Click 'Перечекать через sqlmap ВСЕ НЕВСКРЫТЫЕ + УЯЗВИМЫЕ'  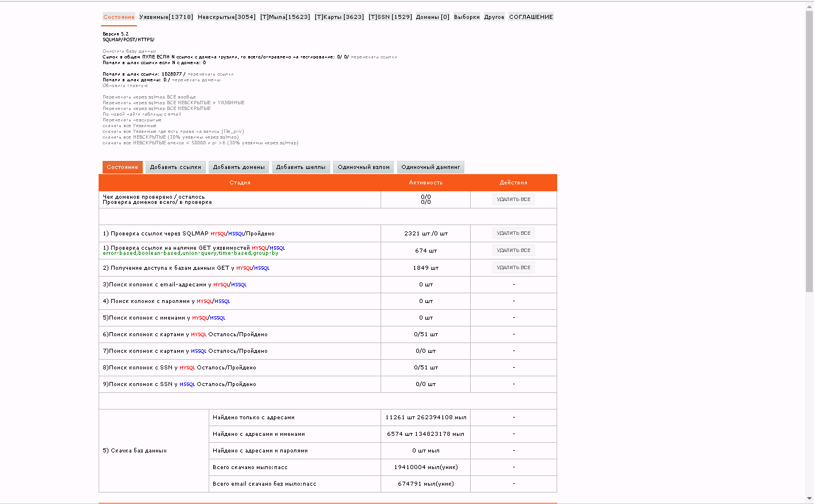pyautogui.click(x=174, y=103)
